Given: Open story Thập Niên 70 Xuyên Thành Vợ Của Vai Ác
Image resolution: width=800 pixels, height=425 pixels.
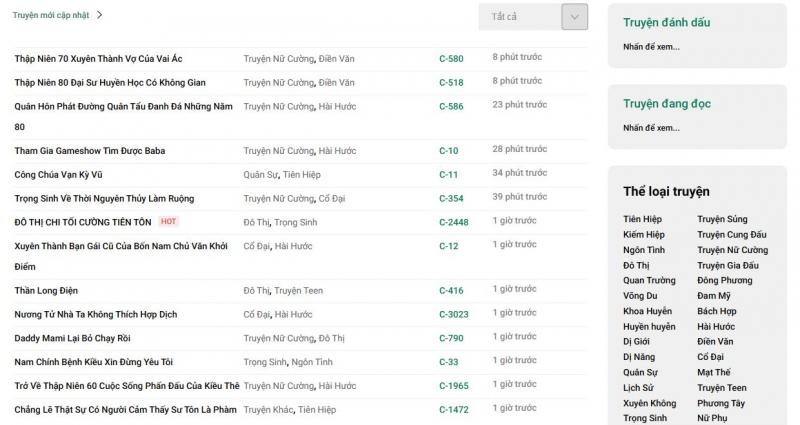Looking at the screenshot, I should (x=98, y=59).
